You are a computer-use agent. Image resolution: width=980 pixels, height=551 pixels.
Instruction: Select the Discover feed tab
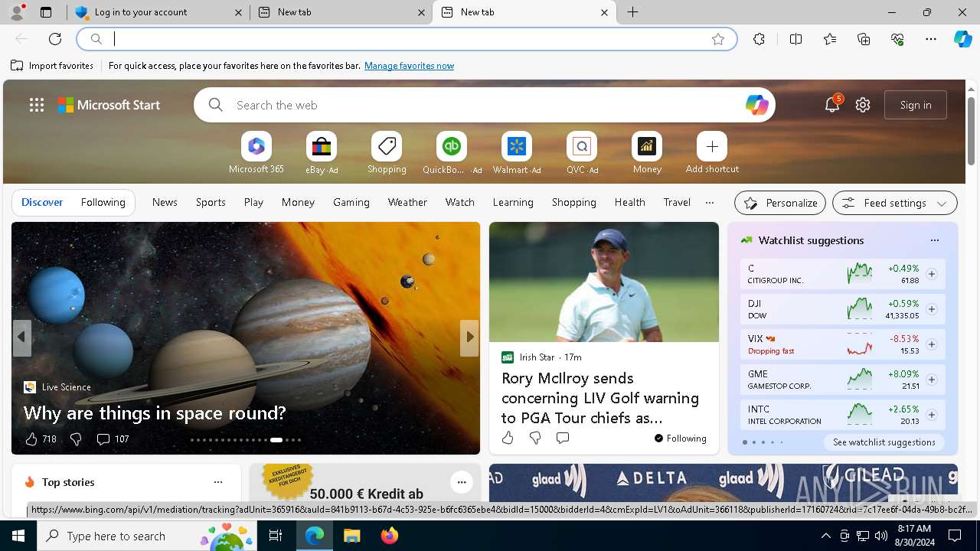pos(42,202)
